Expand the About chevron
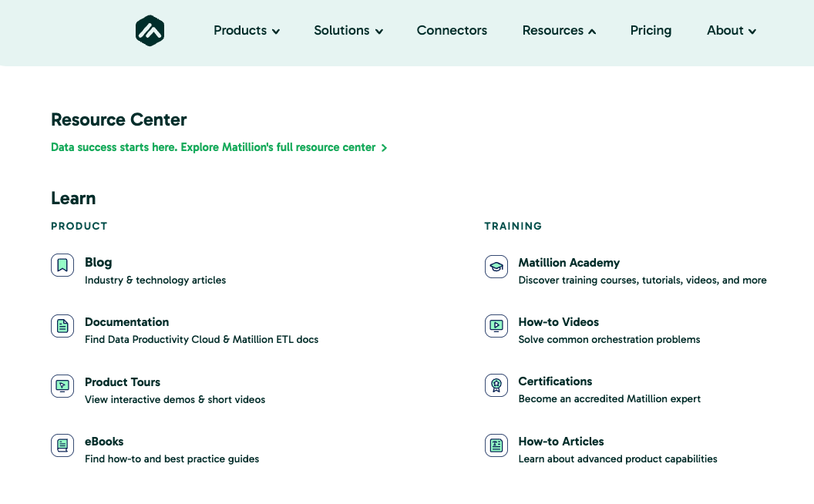 (752, 32)
